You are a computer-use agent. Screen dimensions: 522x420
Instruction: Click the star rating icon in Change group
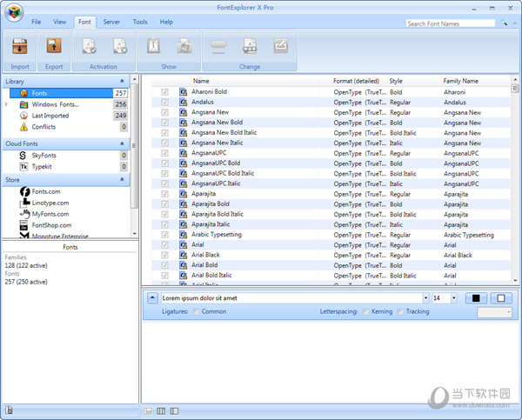point(250,46)
